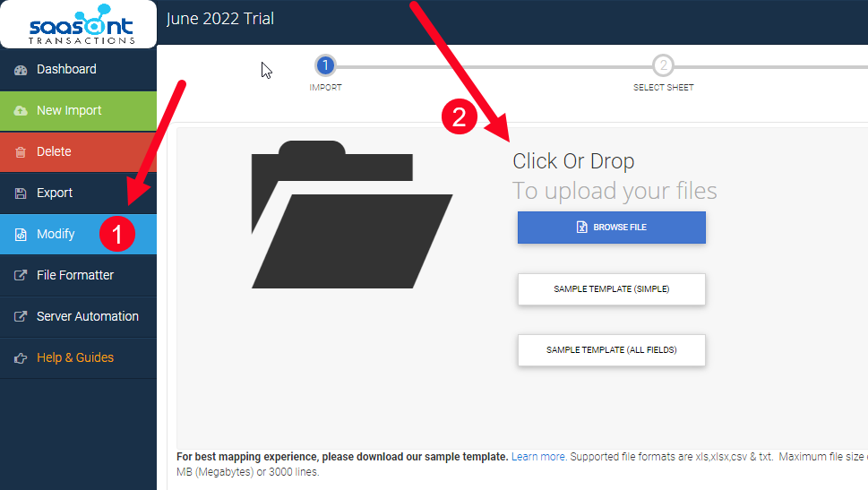Click the Modify file code icon
Viewport: 868px width, 490px height.
pos(21,235)
